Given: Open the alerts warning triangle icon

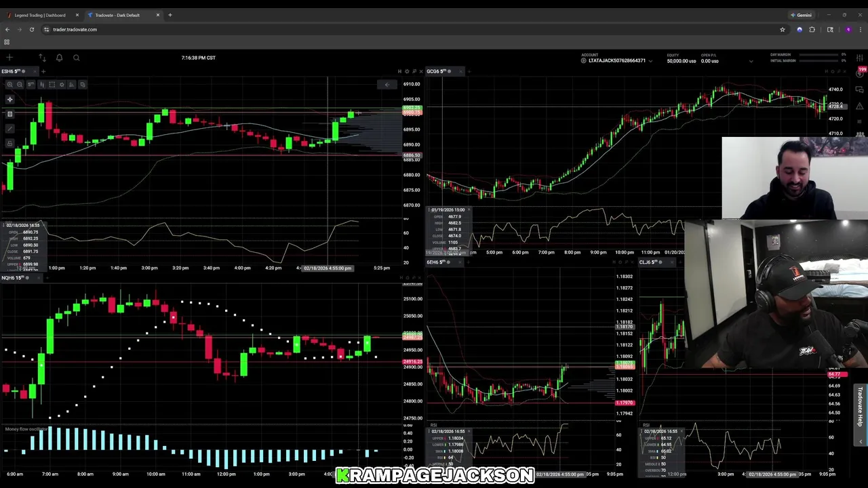Looking at the screenshot, I should pos(859,106).
